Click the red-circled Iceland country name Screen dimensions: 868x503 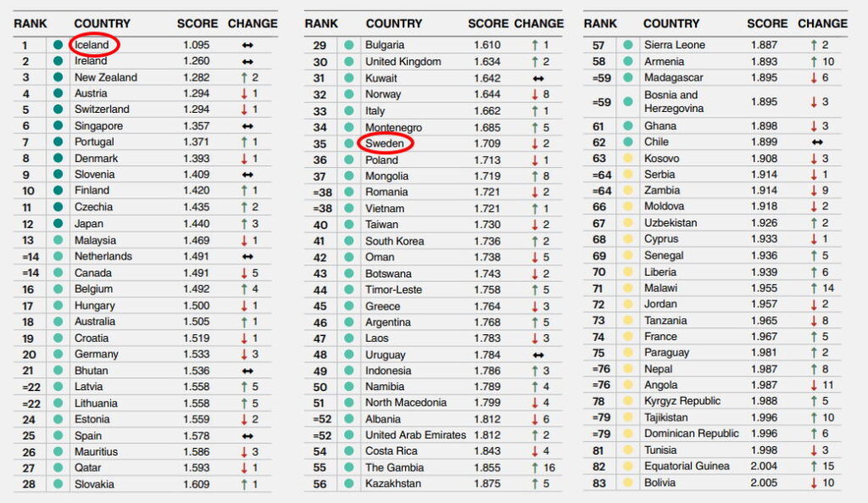pyautogui.click(x=93, y=44)
